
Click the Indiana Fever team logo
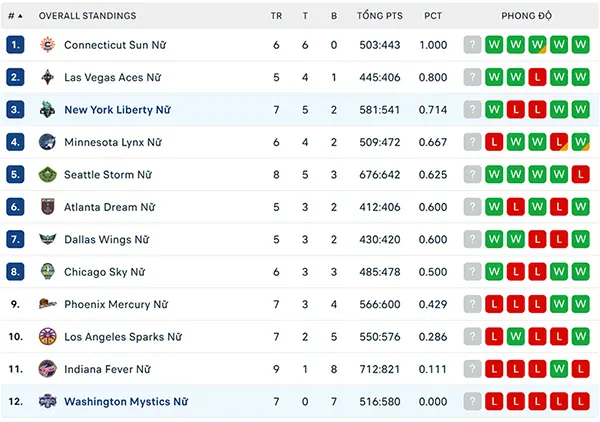click(47, 369)
